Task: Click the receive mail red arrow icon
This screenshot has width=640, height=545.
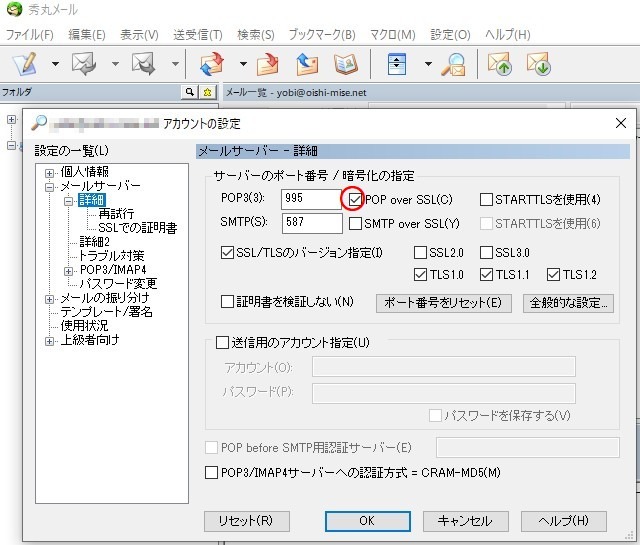Action: tap(268, 64)
